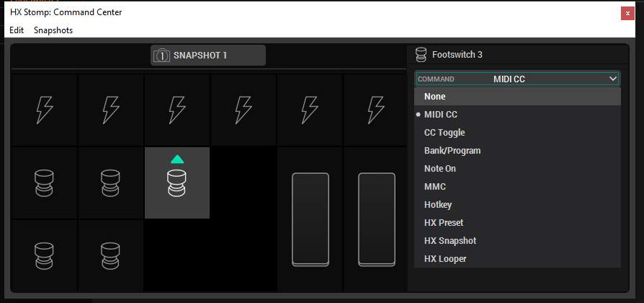Select the second Instant command lightning bolt
This screenshot has width=644, height=303.
tap(111, 110)
